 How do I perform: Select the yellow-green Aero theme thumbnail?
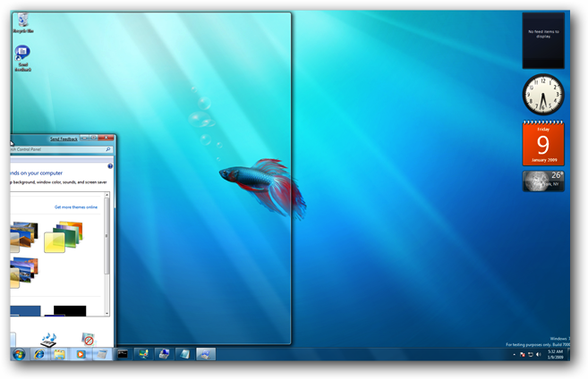64,238
